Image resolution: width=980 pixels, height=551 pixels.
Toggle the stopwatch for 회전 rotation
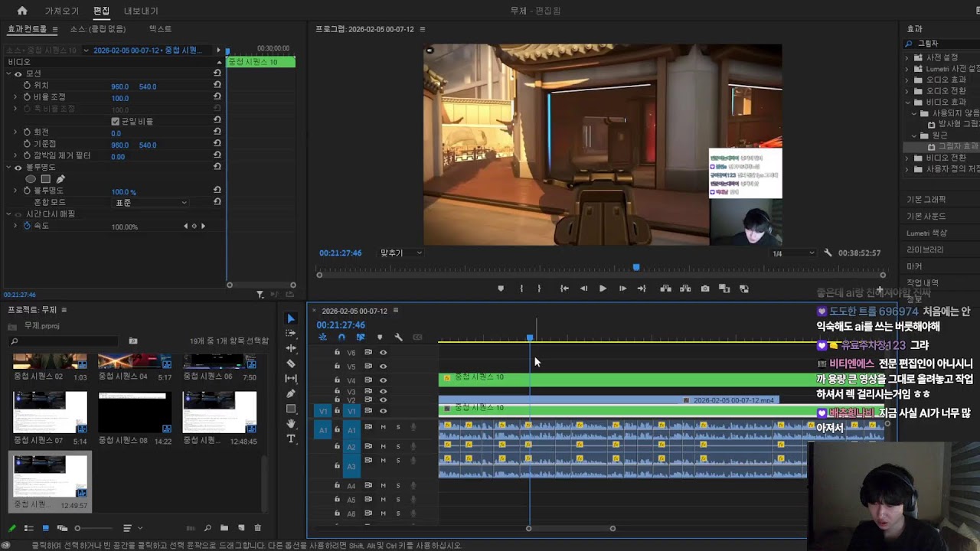coord(27,132)
